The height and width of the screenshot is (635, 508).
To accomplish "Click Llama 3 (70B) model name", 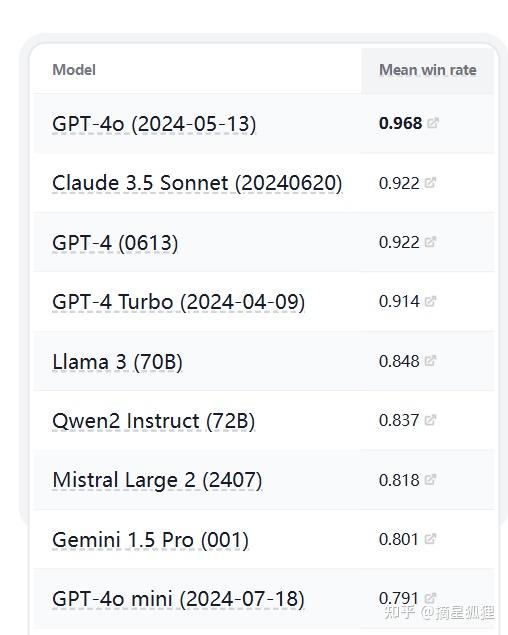I will pyautogui.click(x=117, y=362).
